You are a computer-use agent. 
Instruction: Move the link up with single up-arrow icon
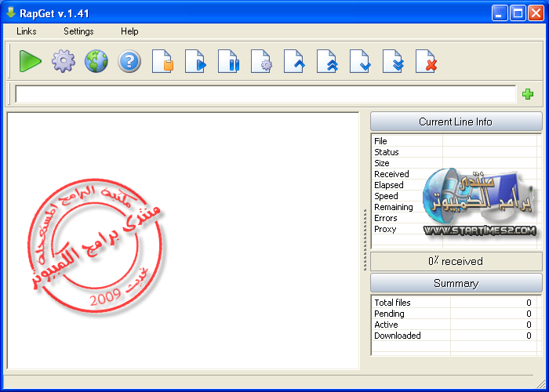294,61
